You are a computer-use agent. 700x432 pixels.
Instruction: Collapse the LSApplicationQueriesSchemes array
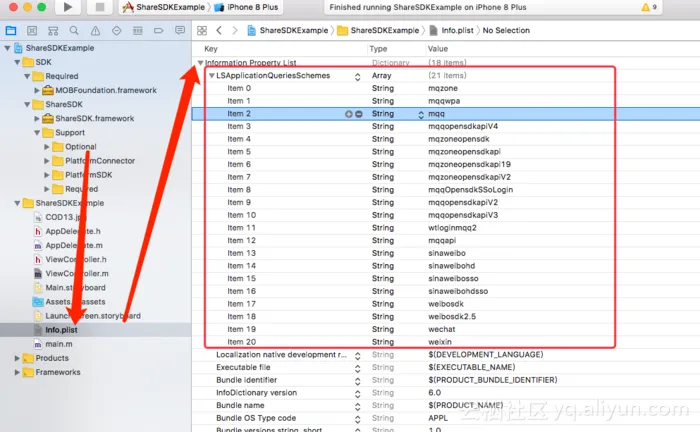point(212,76)
